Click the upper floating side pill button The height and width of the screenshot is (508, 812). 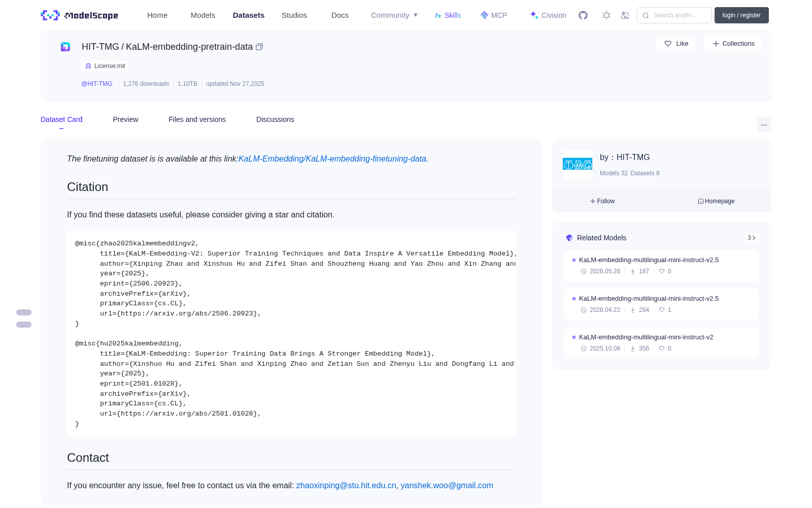click(x=24, y=312)
